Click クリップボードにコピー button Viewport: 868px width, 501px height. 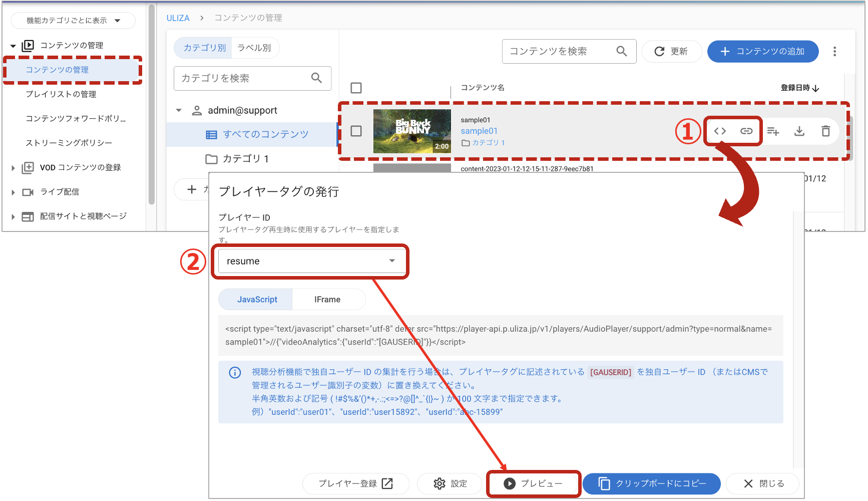click(652, 483)
